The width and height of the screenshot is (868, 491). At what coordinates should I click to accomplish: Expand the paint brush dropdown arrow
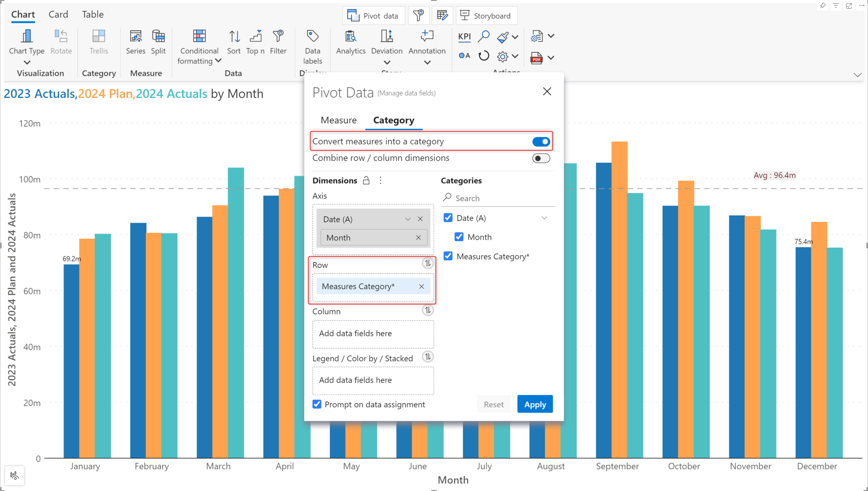click(515, 37)
